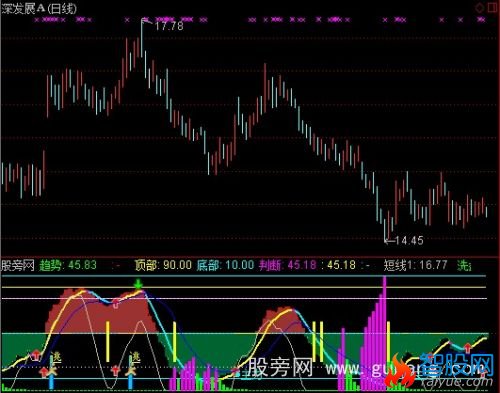The width and height of the screenshot is (500, 393).
Task: Select the 底部: 10.00 indicator value
Action: [x=225, y=265]
